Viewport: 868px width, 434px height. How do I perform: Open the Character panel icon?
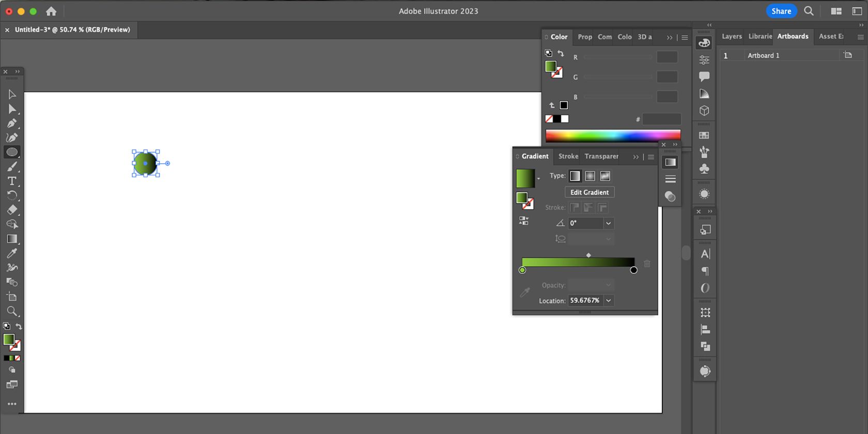(705, 254)
